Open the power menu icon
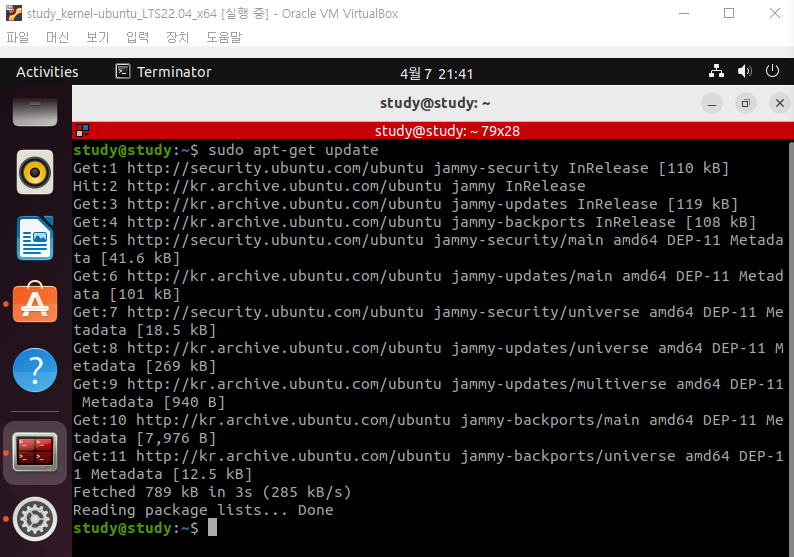This screenshot has height=557, width=794. click(x=772, y=71)
